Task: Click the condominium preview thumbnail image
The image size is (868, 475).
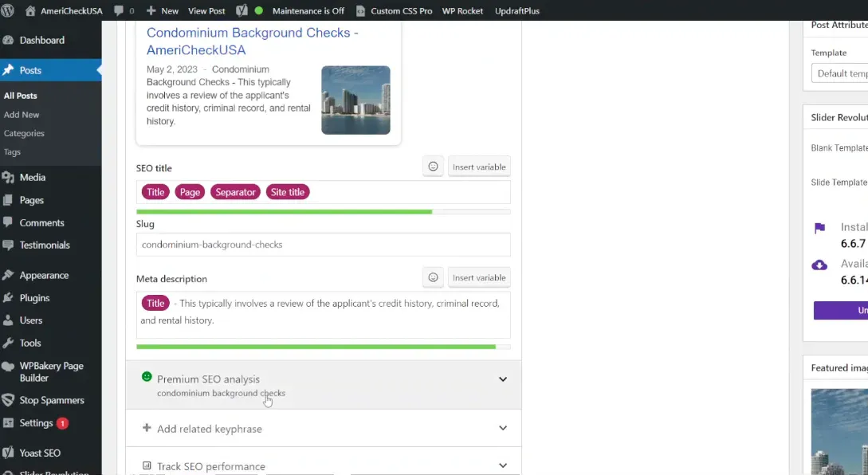Action: tap(355, 100)
